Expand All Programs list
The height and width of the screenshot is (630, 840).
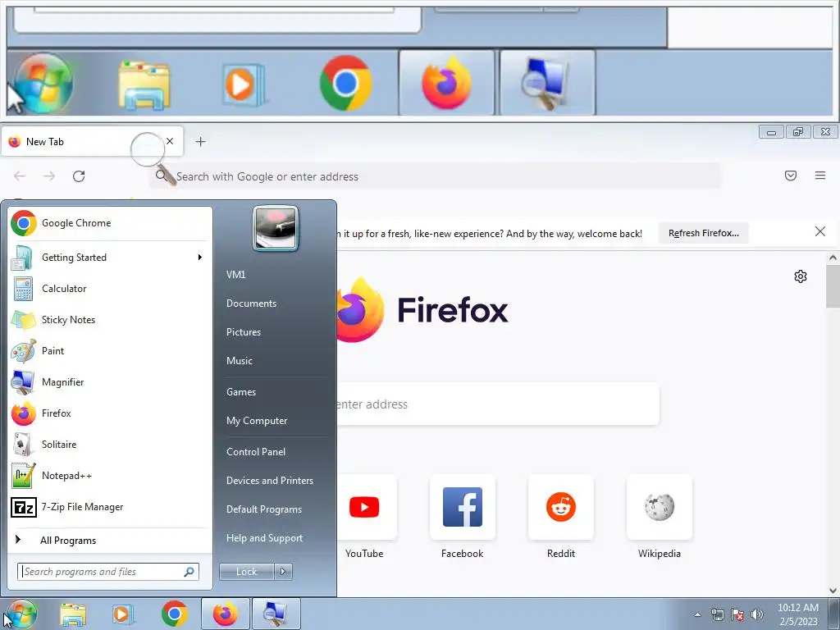coord(109,540)
